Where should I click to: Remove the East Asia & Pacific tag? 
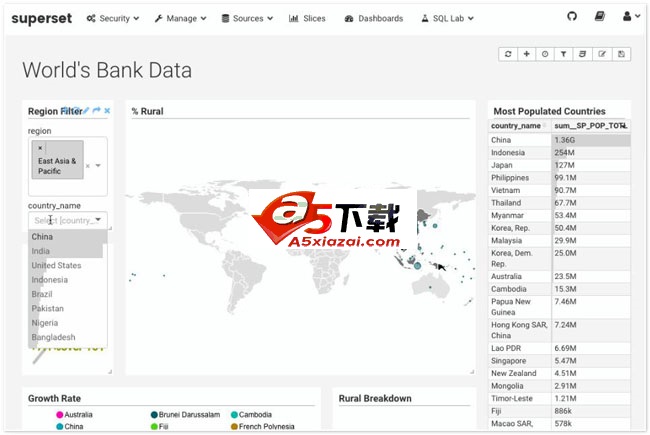click(x=40, y=148)
